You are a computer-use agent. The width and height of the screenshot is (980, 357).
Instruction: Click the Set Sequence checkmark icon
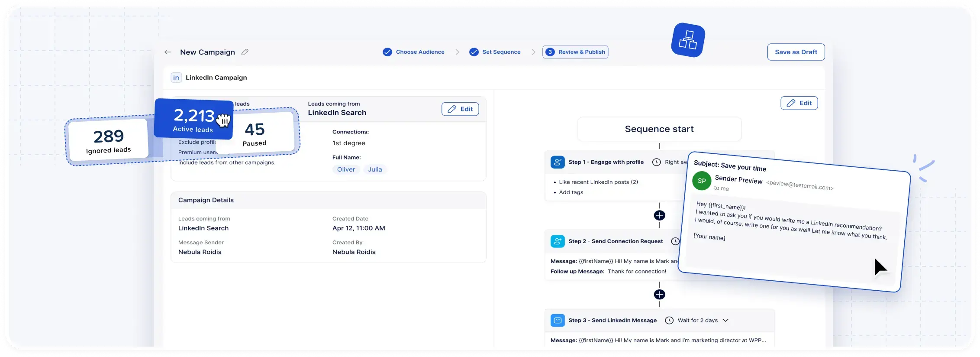pos(474,52)
